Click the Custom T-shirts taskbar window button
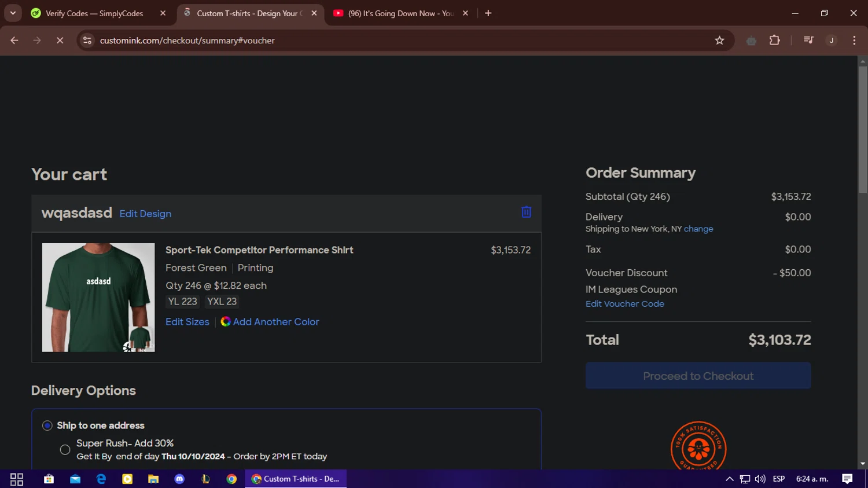868x488 pixels. [x=296, y=479]
